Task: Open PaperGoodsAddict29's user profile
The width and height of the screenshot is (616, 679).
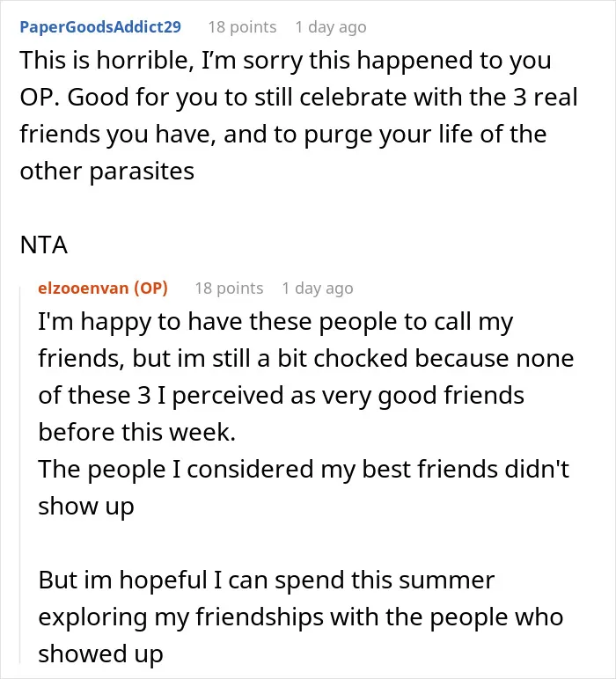Action: coord(100,27)
